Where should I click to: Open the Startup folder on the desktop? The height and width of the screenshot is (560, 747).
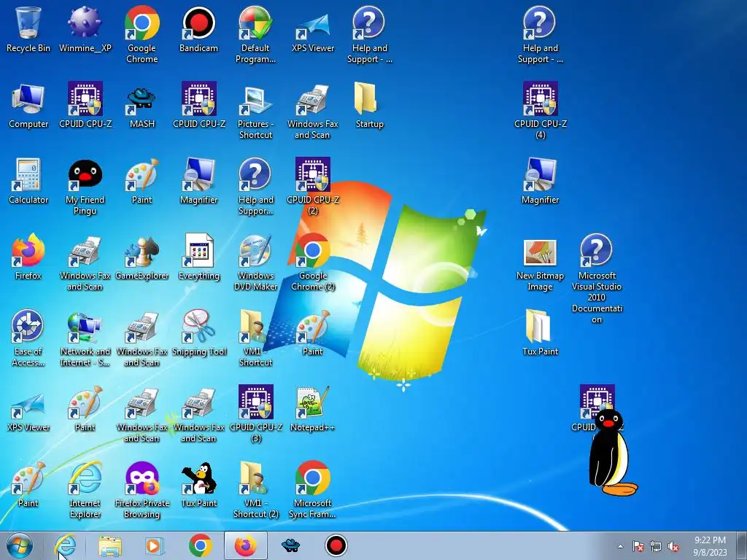pos(369,105)
